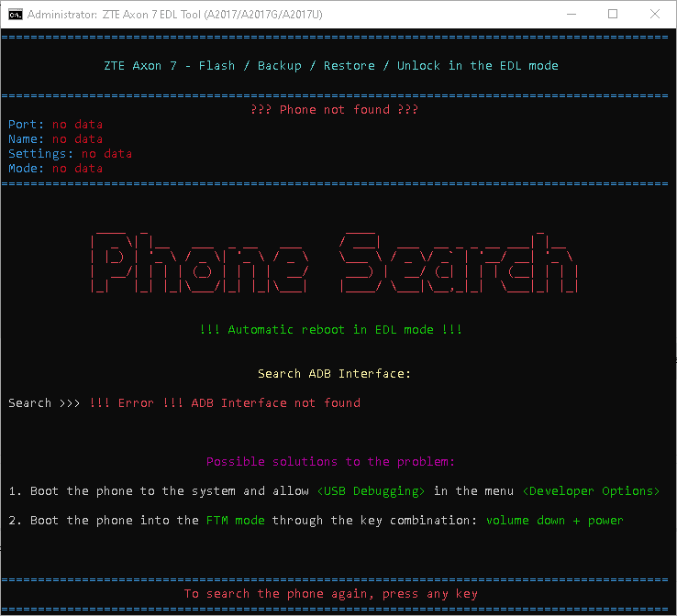Click the 'Port: no data' line
The image size is (677, 616).
point(55,125)
